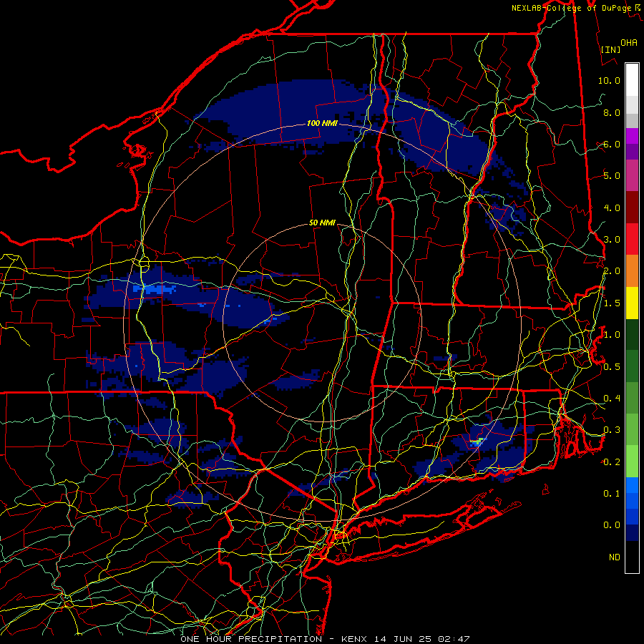This screenshot has width=644, height=644.
Task: Click the NEXLAB-College of DuPage label
Action: pos(571,8)
